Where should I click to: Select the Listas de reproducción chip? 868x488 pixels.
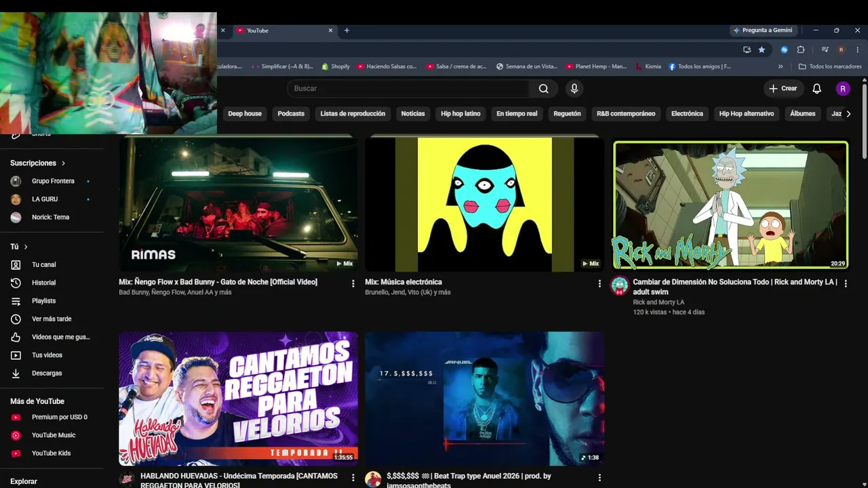tap(353, 114)
